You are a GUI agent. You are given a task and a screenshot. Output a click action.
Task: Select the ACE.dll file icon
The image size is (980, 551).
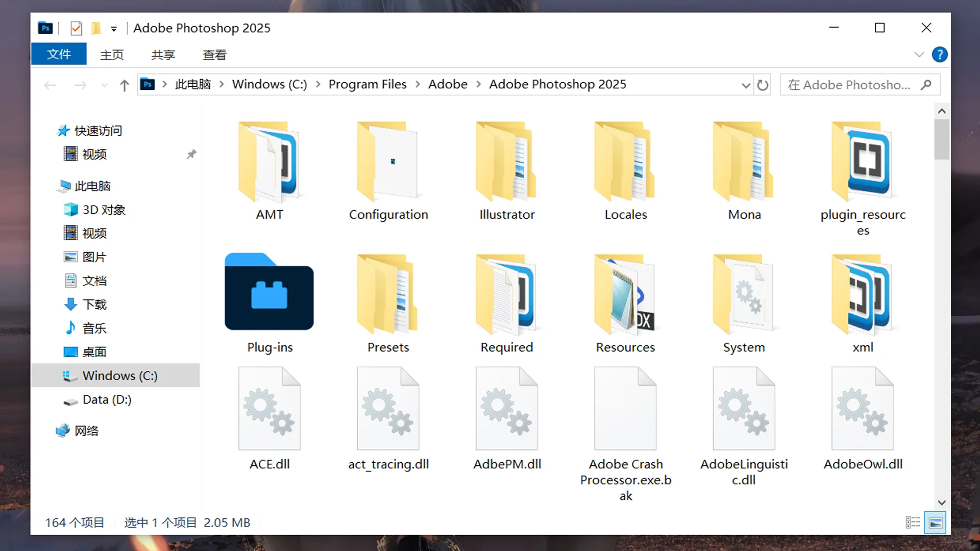click(x=269, y=409)
